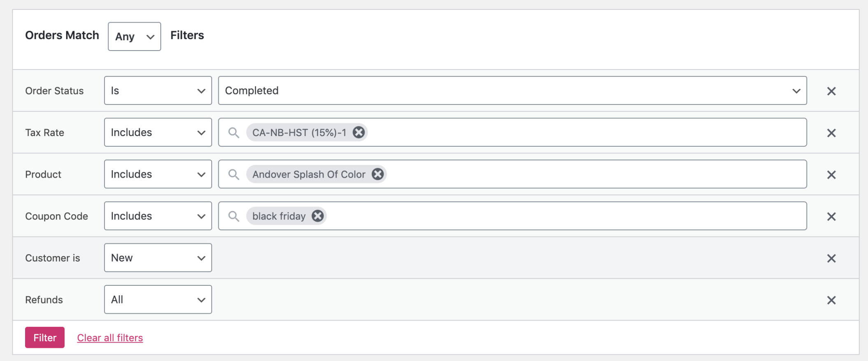
Task: Click the Clear all filters link
Action: 109,337
